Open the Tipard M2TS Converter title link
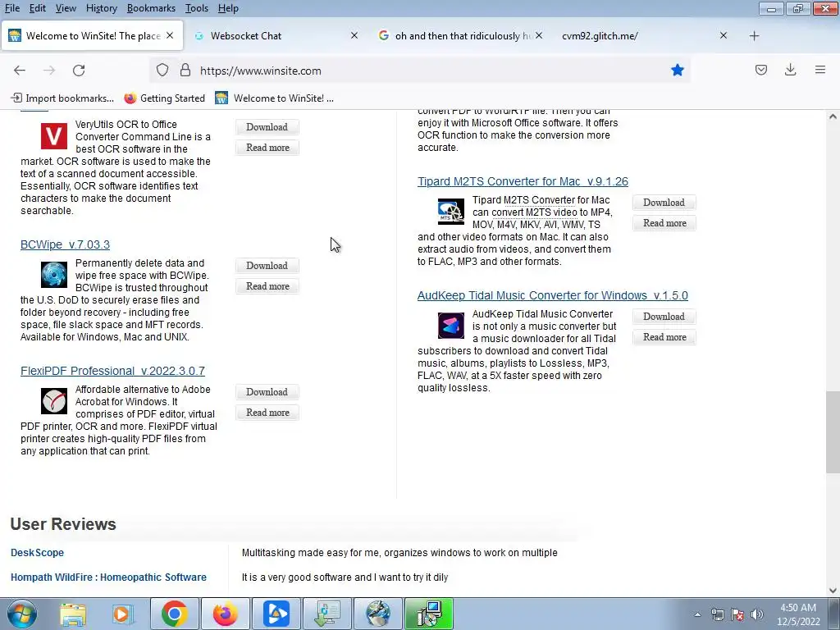This screenshot has width=840, height=630. (523, 181)
